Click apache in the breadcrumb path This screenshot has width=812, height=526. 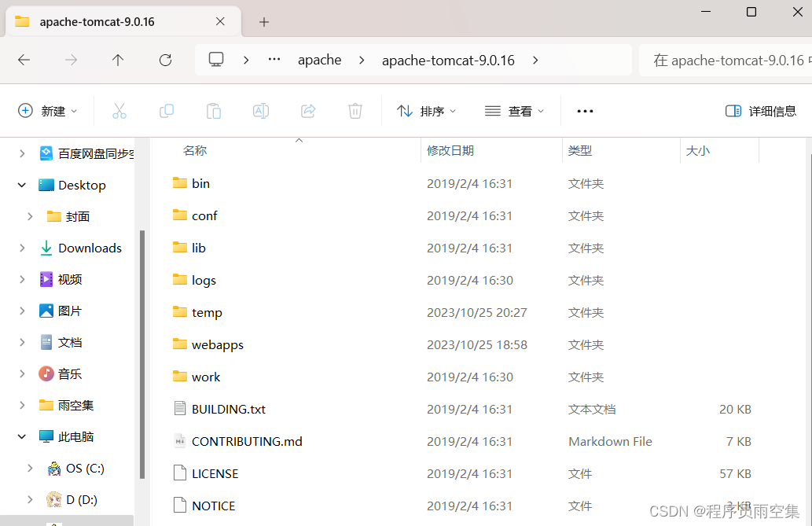pyautogui.click(x=319, y=60)
